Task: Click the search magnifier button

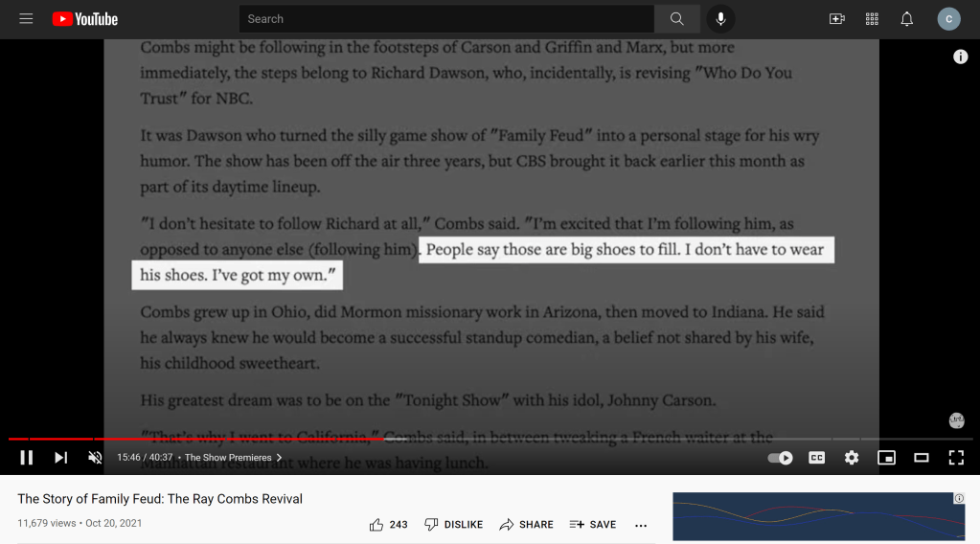Action: point(677,19)
